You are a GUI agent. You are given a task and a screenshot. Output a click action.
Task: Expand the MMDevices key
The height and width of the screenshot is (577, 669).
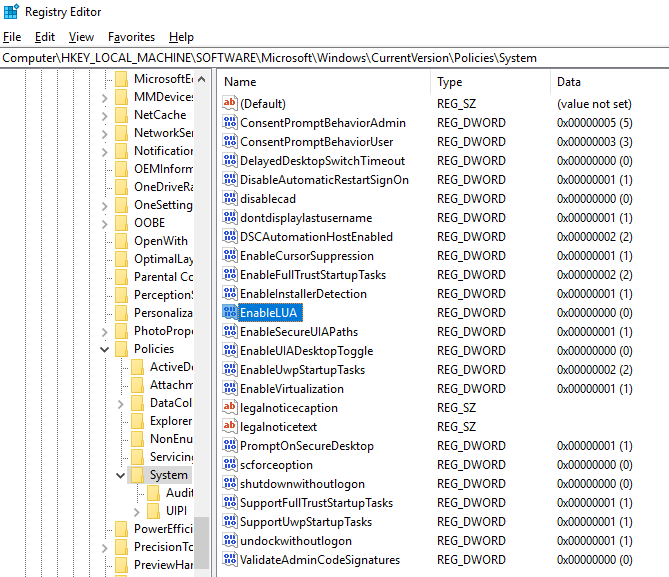pos(106,97)
